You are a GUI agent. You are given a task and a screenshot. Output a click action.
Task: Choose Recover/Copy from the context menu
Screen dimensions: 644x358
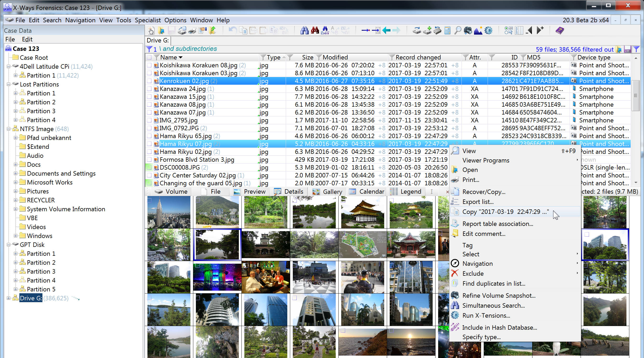click(484, 192)
